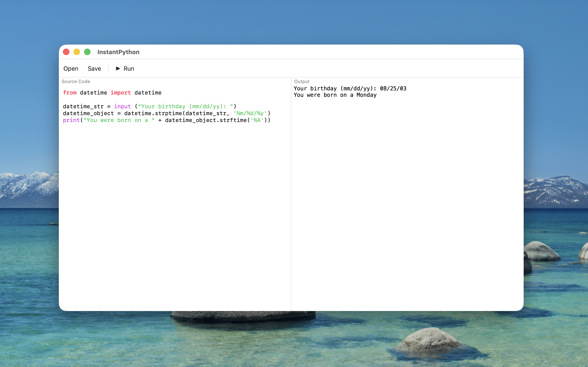Click the datetime_str variable assignment
The width and height of the screenshot is (588, 367).
84,106
